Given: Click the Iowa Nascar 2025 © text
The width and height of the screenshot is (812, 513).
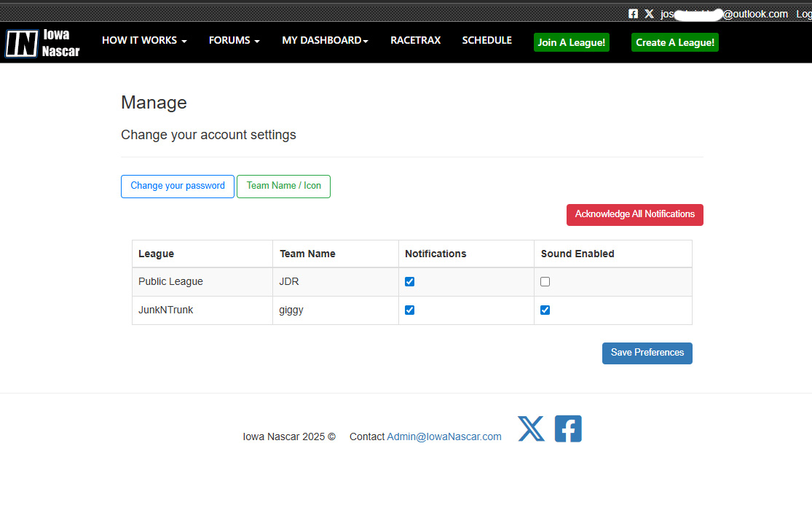Looking at the screenshot, I should [289, 436].
